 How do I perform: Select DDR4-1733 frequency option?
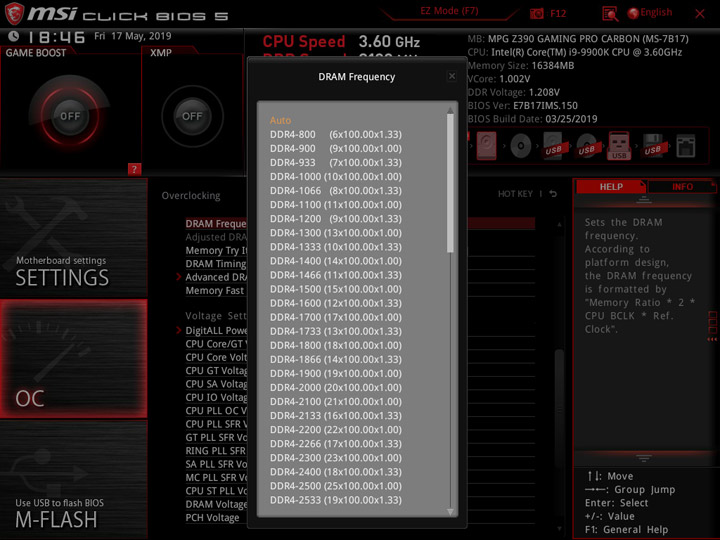tap(336, 331)
